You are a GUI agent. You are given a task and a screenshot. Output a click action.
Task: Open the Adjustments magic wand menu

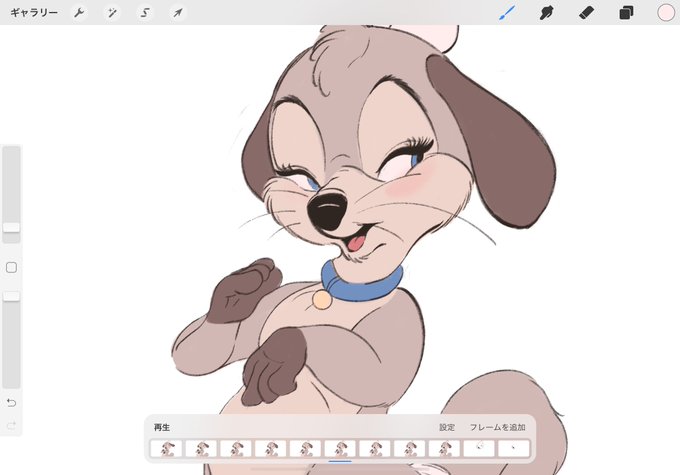tap(112, 13)
